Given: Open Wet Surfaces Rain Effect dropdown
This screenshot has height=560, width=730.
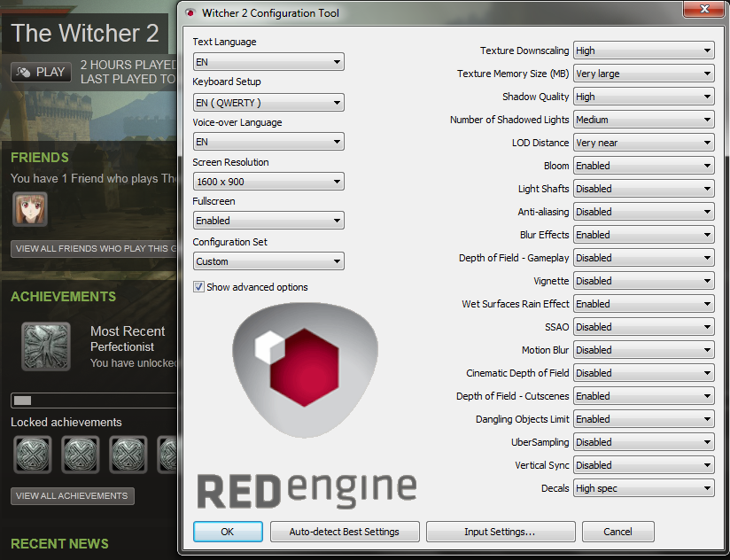Looking at the screenshot, I should click(644, 304).
